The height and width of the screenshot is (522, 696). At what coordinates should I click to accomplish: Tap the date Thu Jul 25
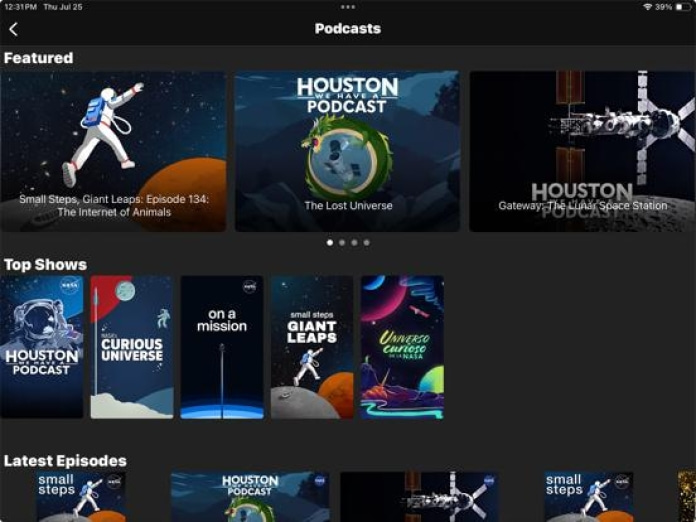63,7
